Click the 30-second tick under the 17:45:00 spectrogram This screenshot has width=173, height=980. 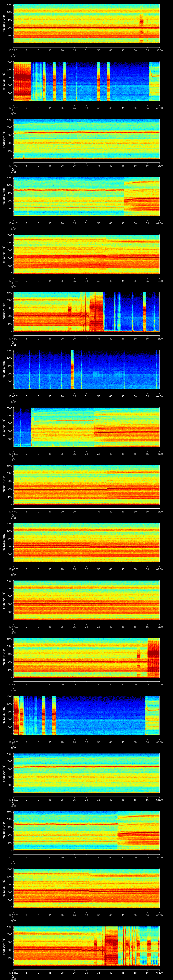[87, 512]
